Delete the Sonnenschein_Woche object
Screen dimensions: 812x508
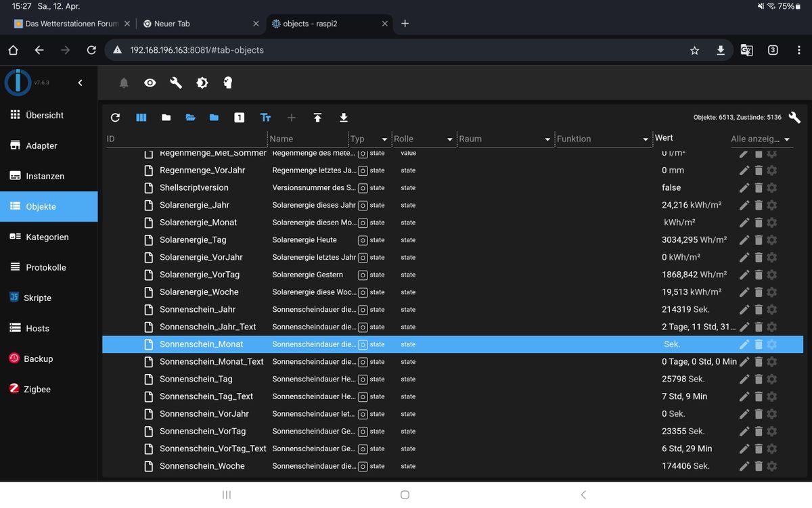click(759, 466)
